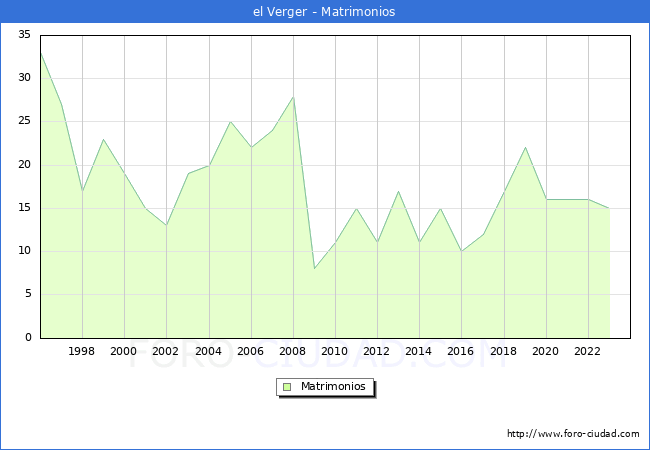Click the y-axis label 35
Viewport: 650px width, 450px height.
25,34
